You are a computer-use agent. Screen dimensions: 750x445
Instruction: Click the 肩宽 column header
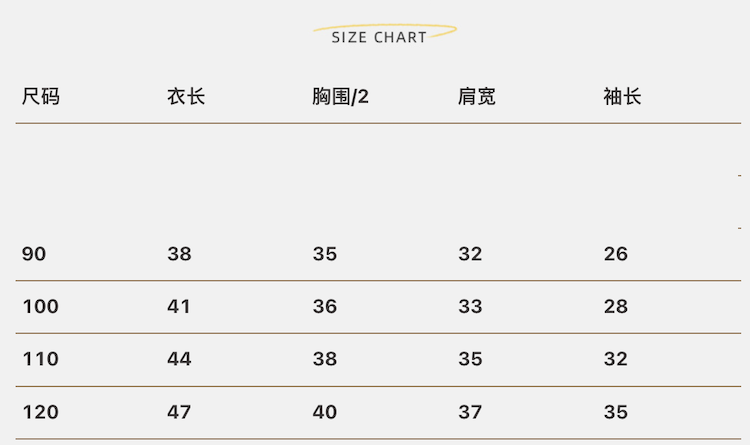coord(477,97)
